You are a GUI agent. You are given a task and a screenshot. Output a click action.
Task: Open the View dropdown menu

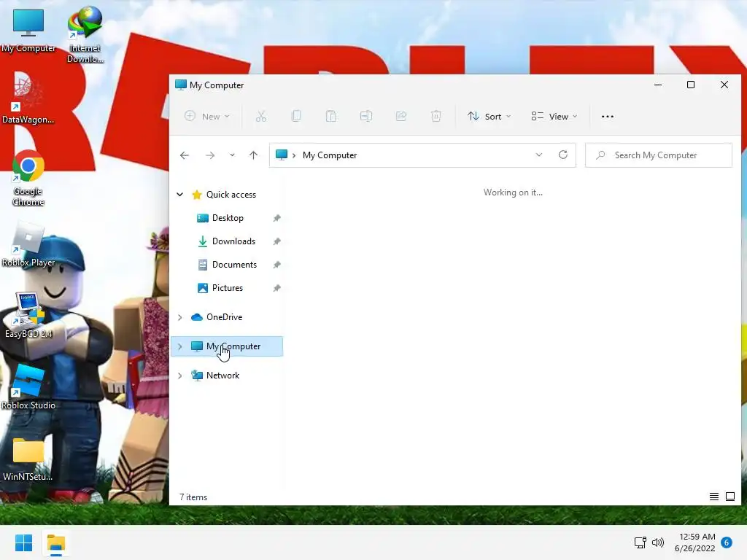pos(554,116)
